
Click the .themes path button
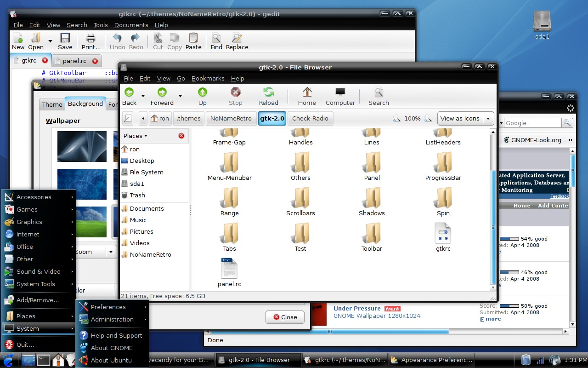[x=189, y=118]
